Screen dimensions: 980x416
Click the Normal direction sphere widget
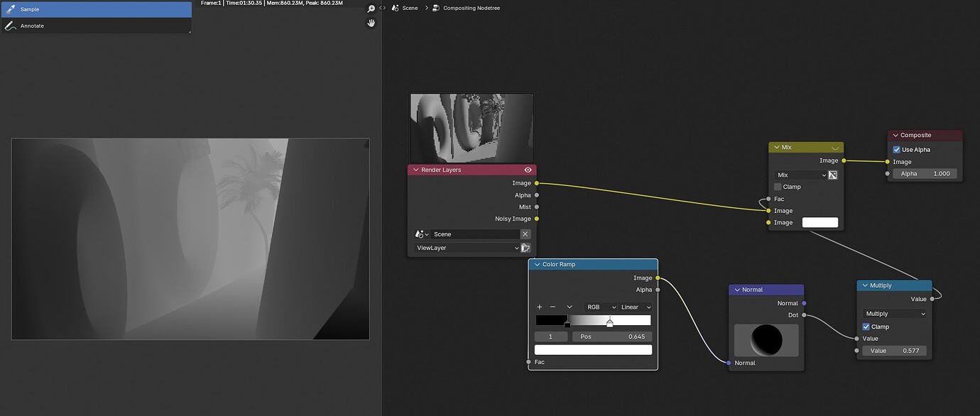(766, 341)
